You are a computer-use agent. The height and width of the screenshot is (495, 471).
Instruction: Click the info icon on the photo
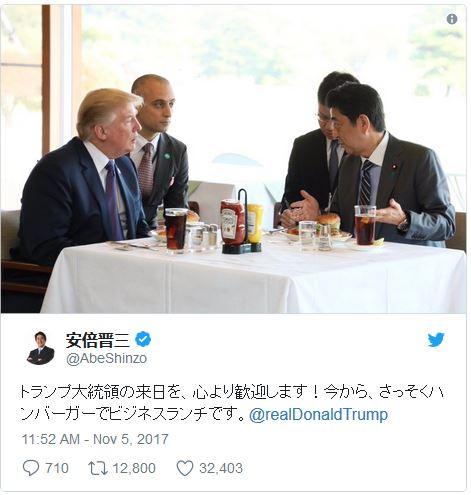pos(452,19)
